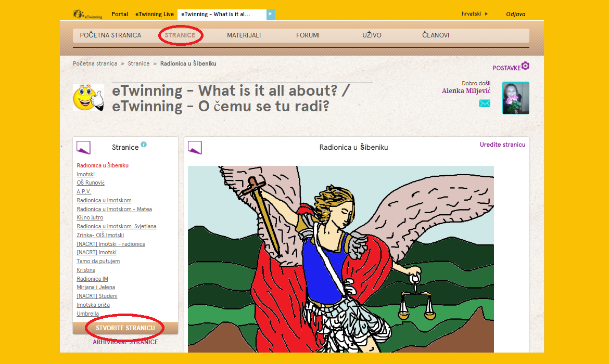Select the eTwinning – What is it al... tab
The height and width of the screenshot is (364, 609).
(x=222, y=15)
